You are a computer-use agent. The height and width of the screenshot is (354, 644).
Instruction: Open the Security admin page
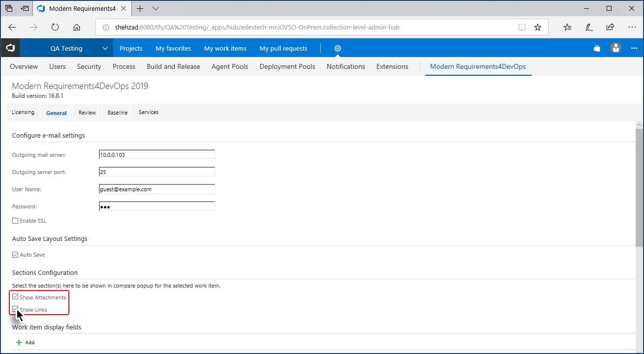pos(89,66)
